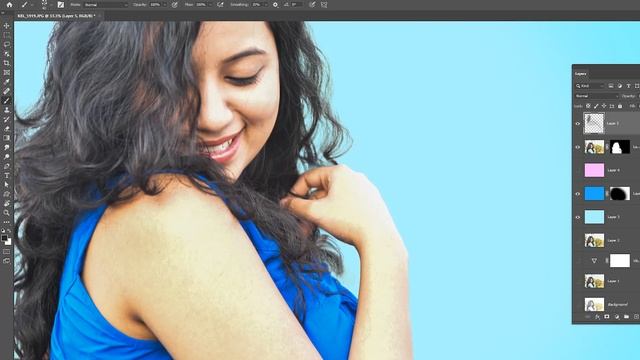
Task: Select the Eyedropper tool
Action: pos(7,82)
